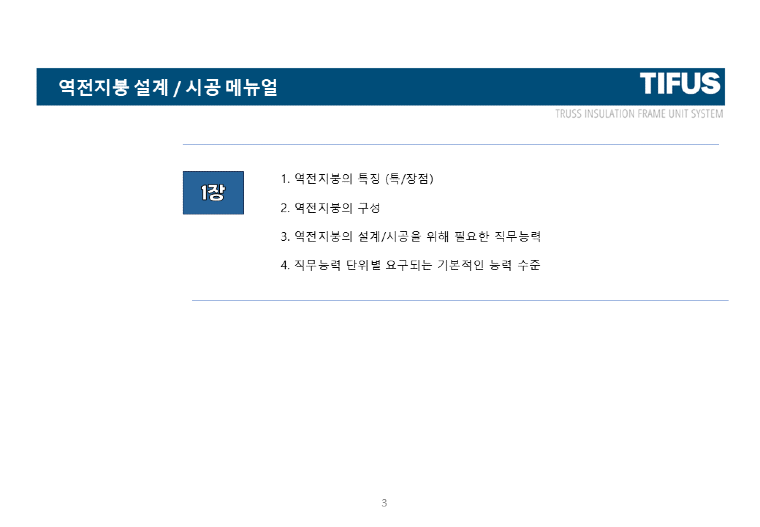This screenshot has height=527, width=760.
Task: Select the line 4. 직무능력 단위별 요구되는 기본적인 능력 수준
Action: coord(411,266)
